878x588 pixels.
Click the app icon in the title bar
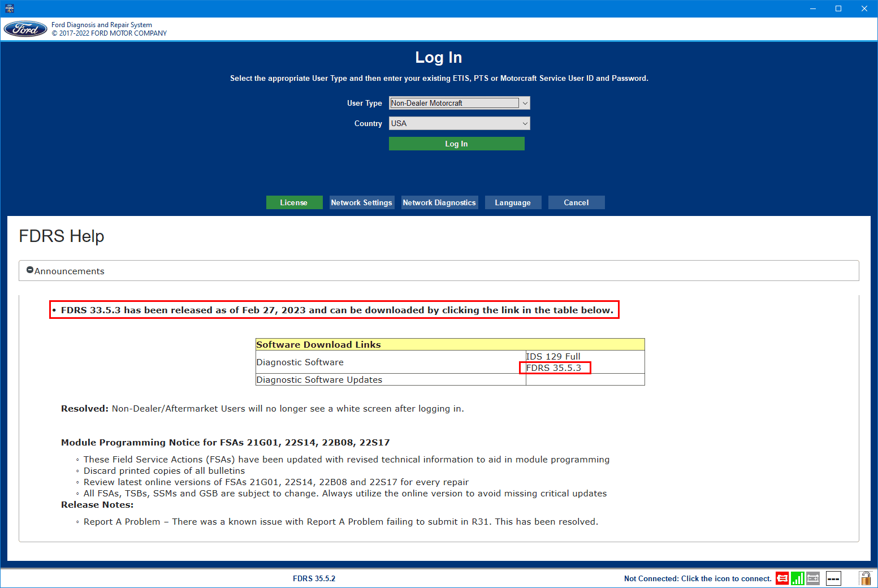tap(9, 8)
